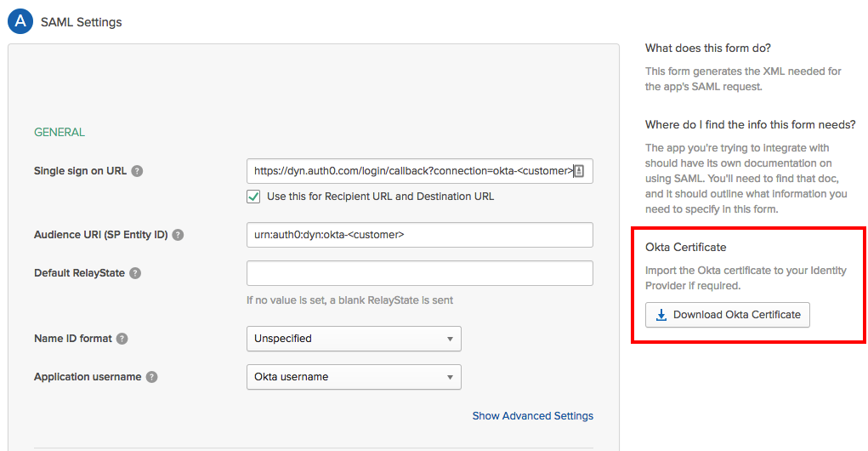Focus the Audience URI input field
This screenshot has width=868, height=451.
pyautogui.click(x=420, y=235)
